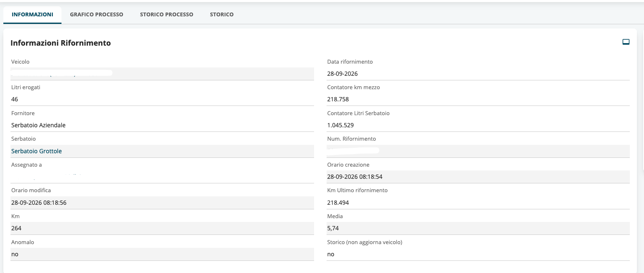Click the Num. Rifornimento field
This screenshot has height=273, width=644.
point(478,151)
